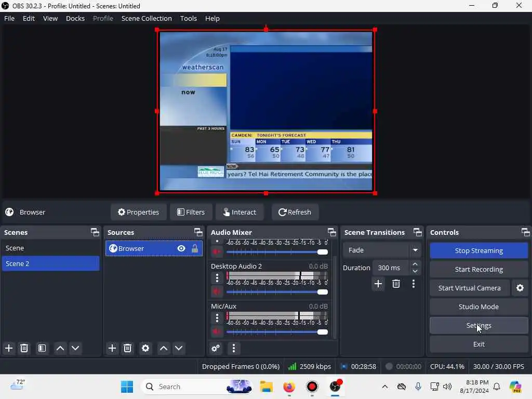Screen dimensions: 532x399
Task: Open Filters for Browser source
Action: (x=191, y=212)
